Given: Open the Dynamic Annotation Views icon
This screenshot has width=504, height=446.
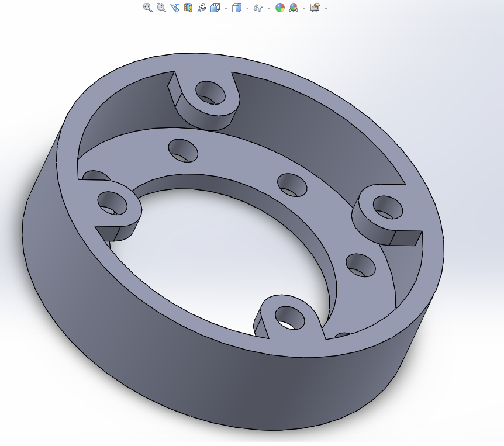Looking at the screenshot, I should [202, 8].
